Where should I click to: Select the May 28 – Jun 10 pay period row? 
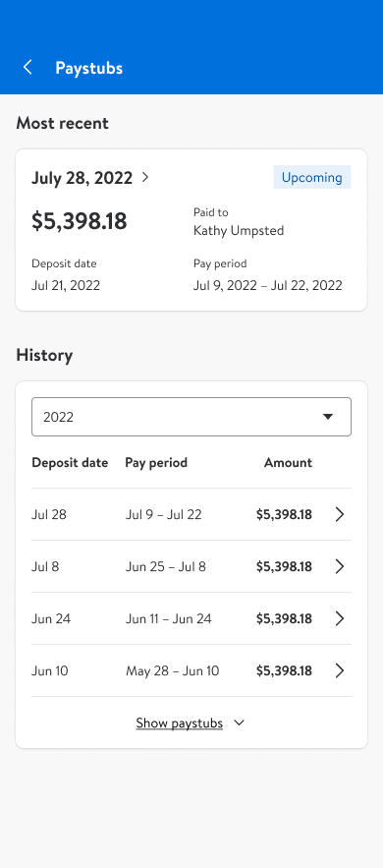point(191,670)
